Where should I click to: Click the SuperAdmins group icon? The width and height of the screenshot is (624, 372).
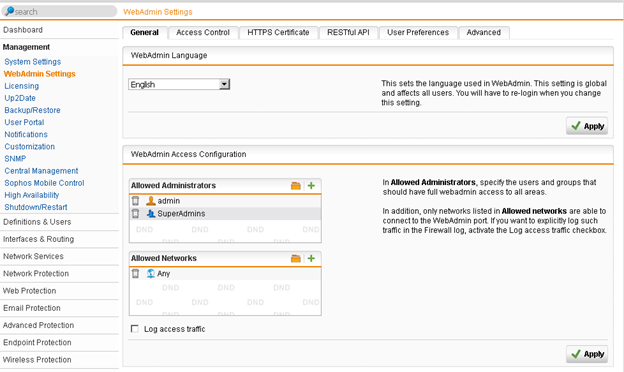pos(151,214)
